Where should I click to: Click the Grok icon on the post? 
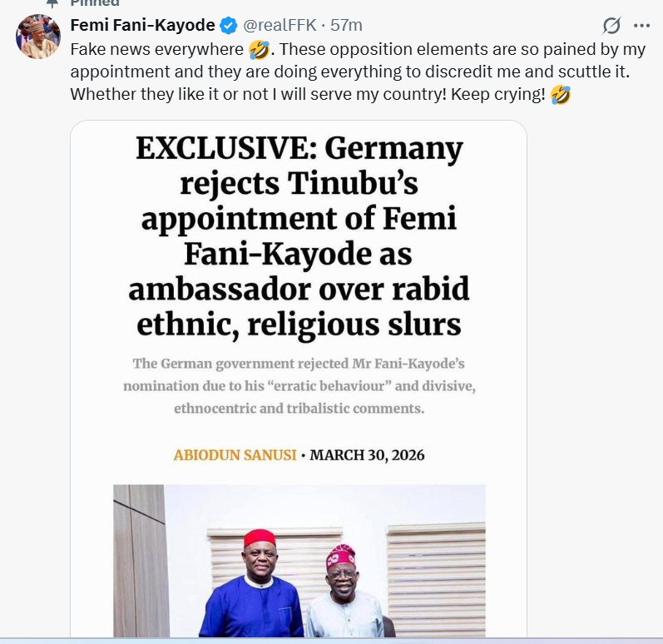click(612, 25)
